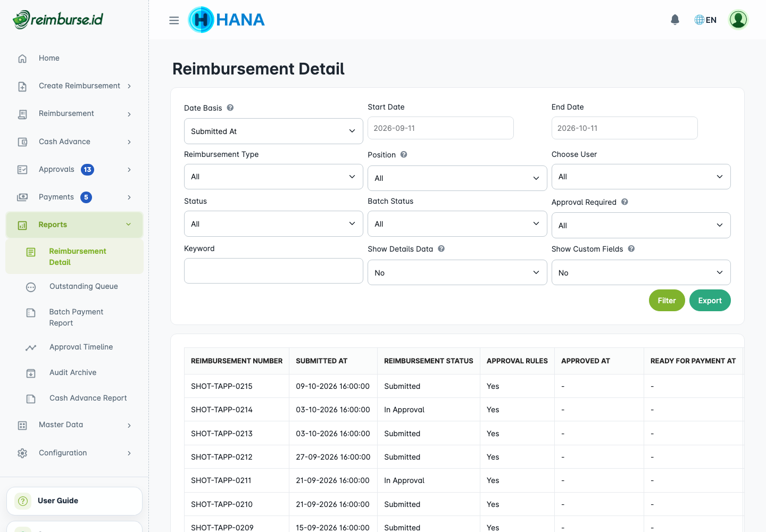Click the Start Date field

click(x=440, y=128)
